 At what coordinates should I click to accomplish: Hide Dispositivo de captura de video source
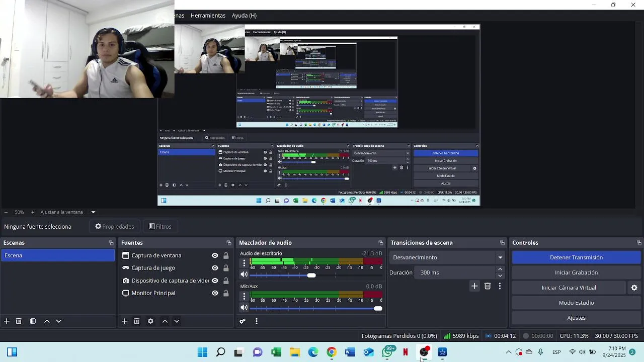[x=215, y=281]
